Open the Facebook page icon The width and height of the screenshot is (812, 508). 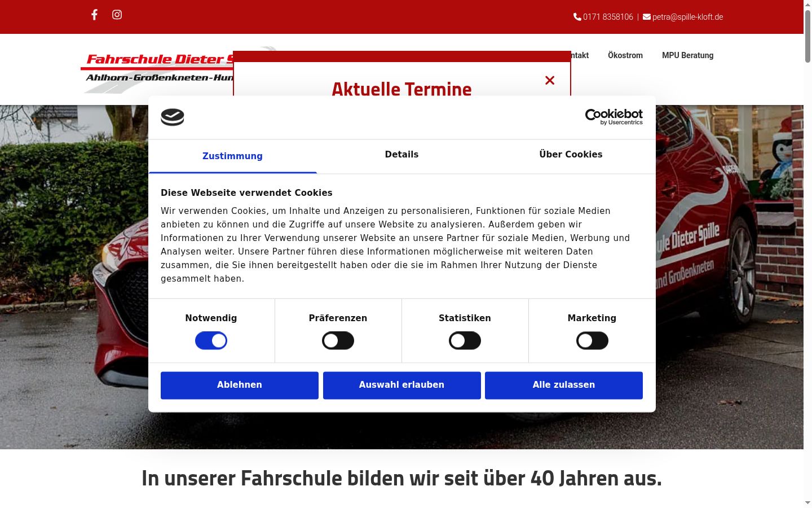point(94,15)
